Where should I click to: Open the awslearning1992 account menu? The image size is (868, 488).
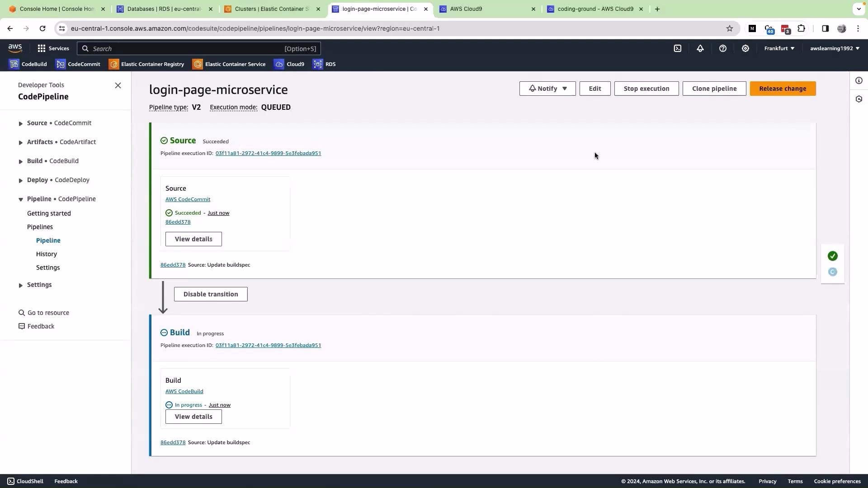pos(835,48)
